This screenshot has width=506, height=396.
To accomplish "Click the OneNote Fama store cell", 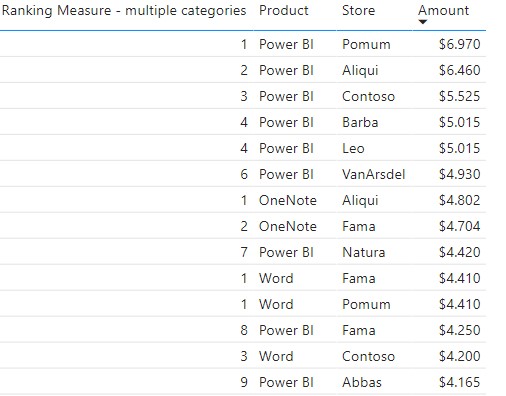I will pos(359,226).
